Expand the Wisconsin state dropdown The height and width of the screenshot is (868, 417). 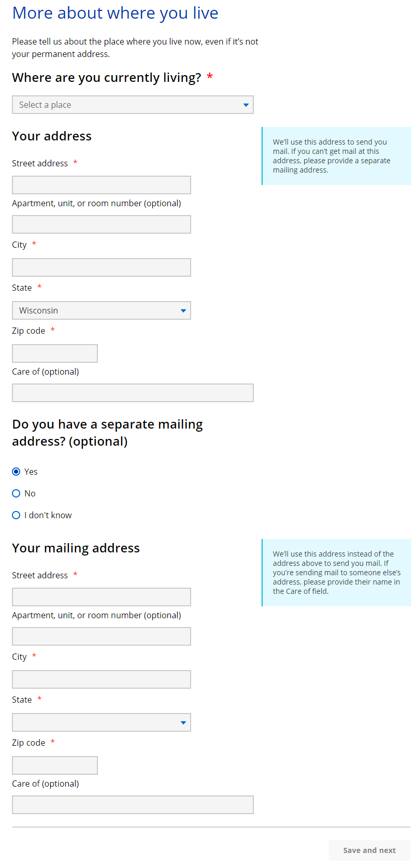[x=102, y=310]
